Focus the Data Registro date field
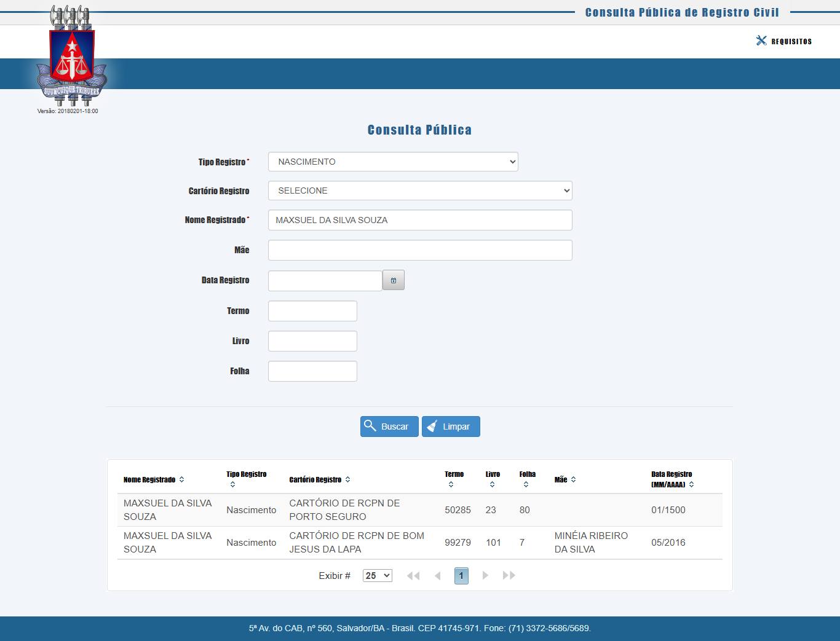This screenshot has height=641, width=840. click(325, 281)
